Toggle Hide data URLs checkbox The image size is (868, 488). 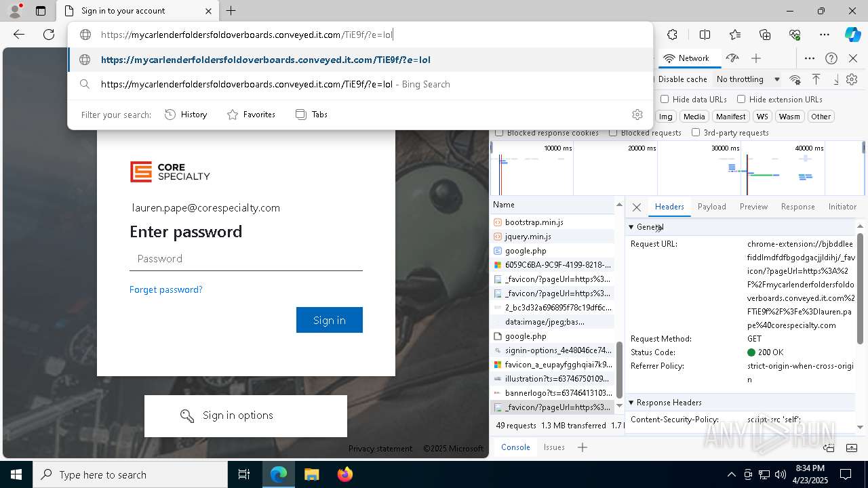[x=665, y=99]
